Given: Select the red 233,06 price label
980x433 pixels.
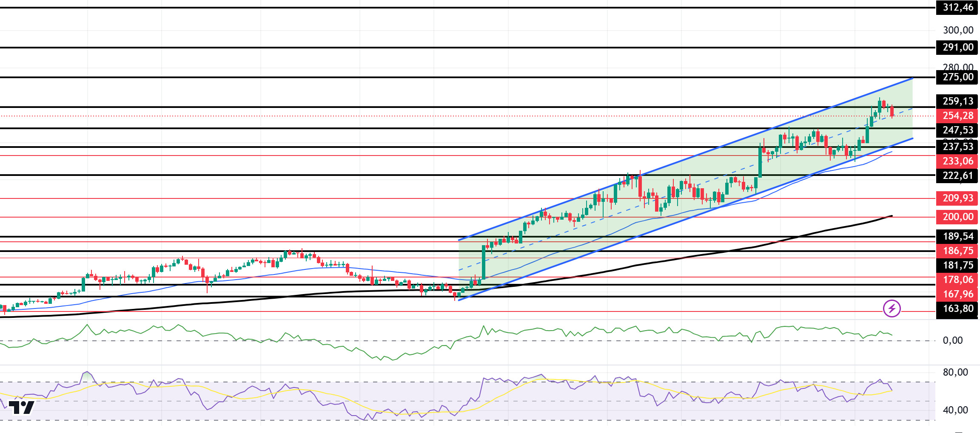Looking at the screenshot, I should point(957,161).
